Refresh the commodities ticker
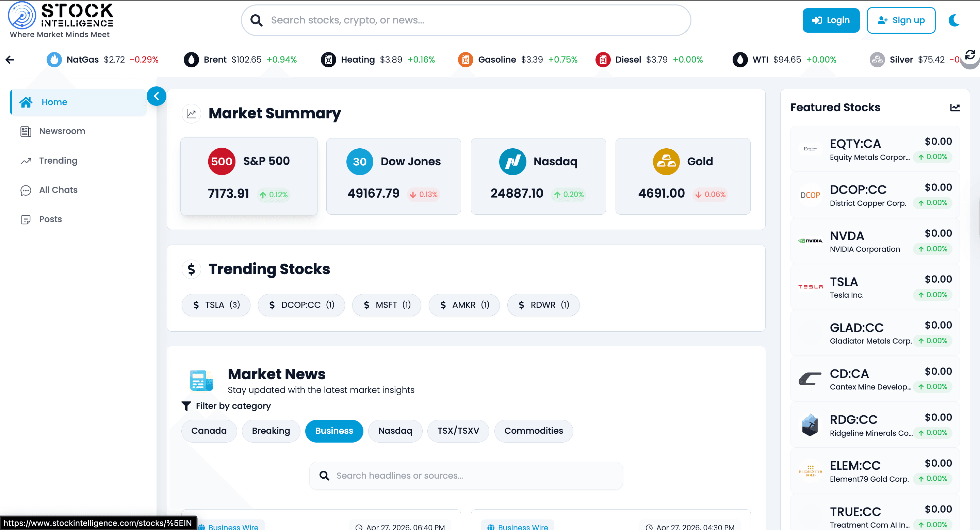This screenshot has width=980, height=530. coord(970,55)
